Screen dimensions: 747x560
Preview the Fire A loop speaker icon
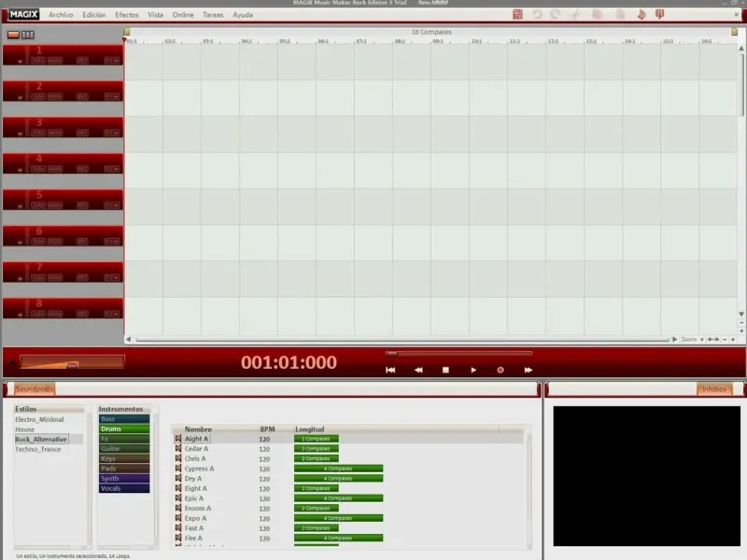(x=178, y=539)
